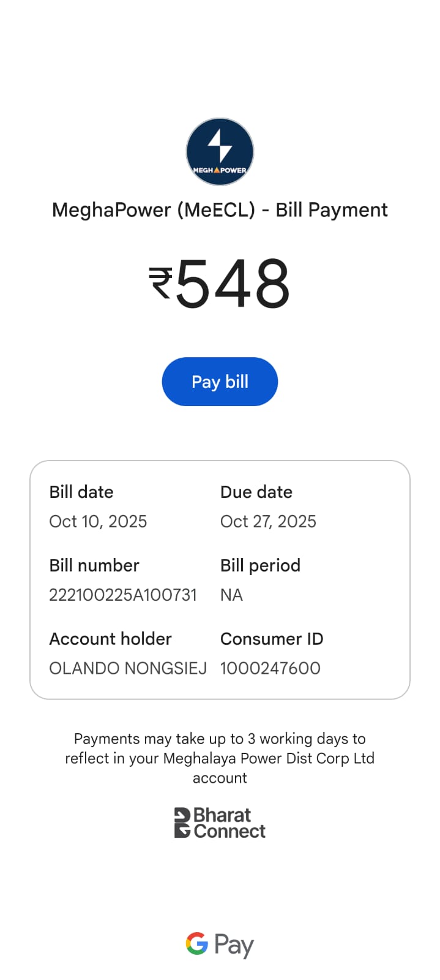Click the Bharat Connect logo
Screen dimensions: 440x980
coord(220,823)
